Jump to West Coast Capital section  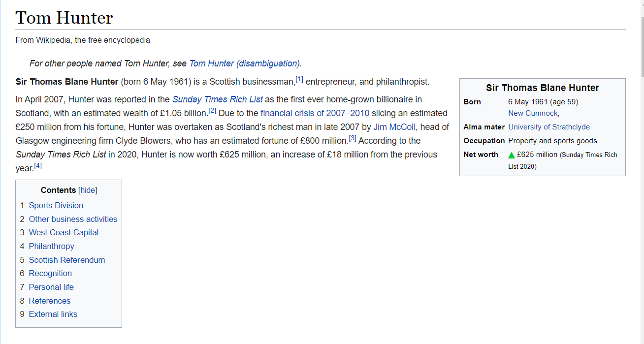[x=64, y=233]
